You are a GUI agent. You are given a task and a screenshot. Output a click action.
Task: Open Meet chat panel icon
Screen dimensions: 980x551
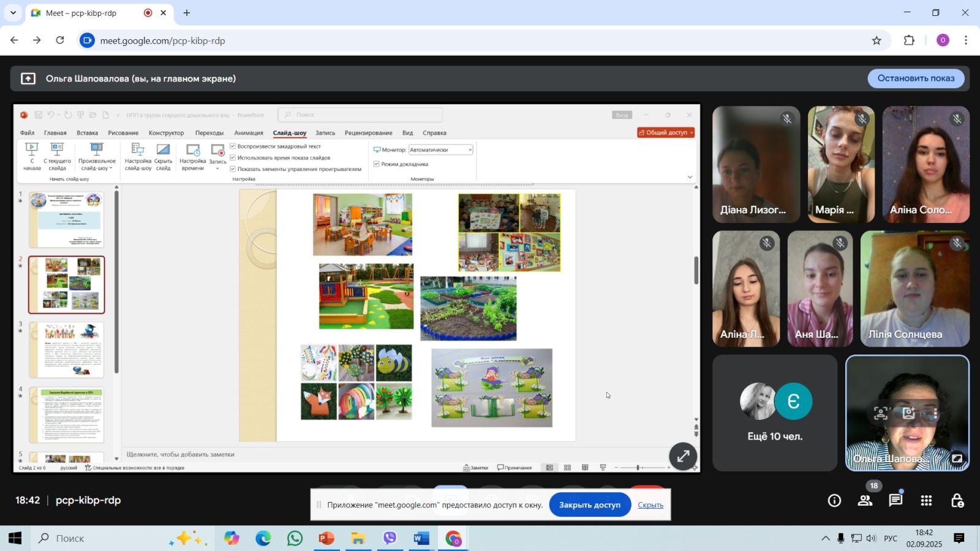coord(895,501)
